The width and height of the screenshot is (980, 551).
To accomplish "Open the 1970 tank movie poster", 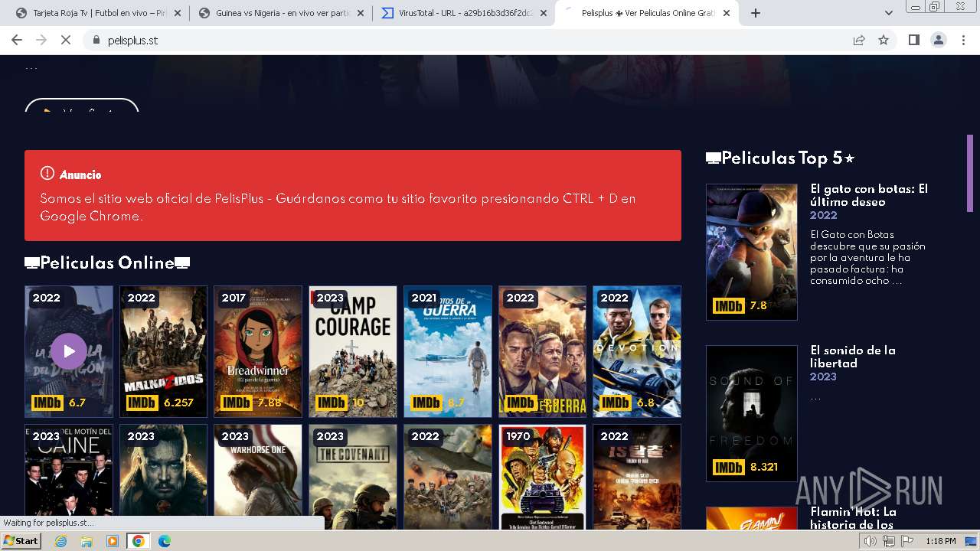I will 542,477.
